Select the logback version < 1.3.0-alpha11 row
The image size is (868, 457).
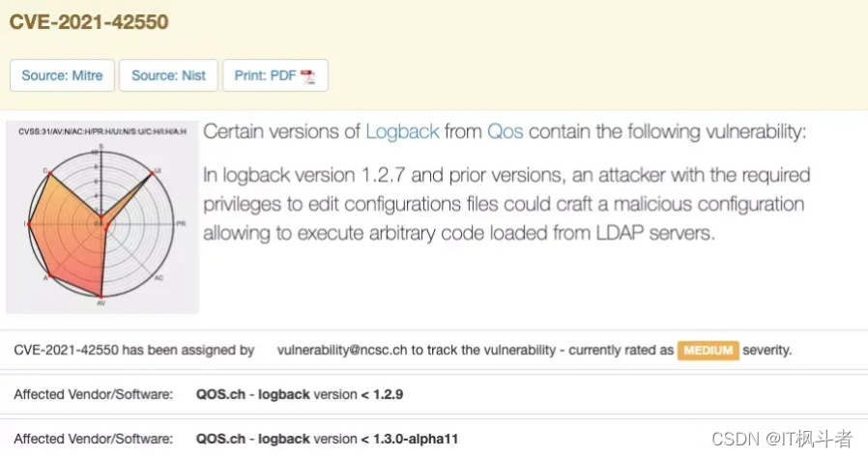coord(434,439)
